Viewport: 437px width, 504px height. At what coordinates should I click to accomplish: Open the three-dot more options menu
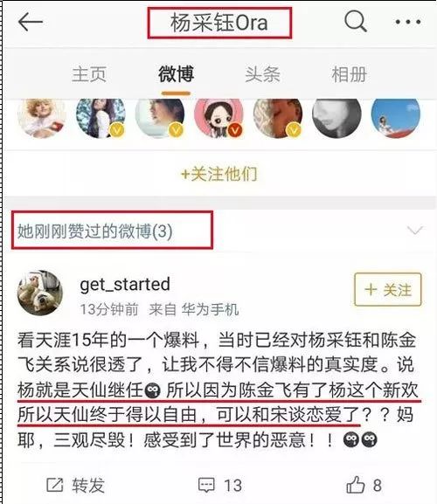click(x=408, y=22)
